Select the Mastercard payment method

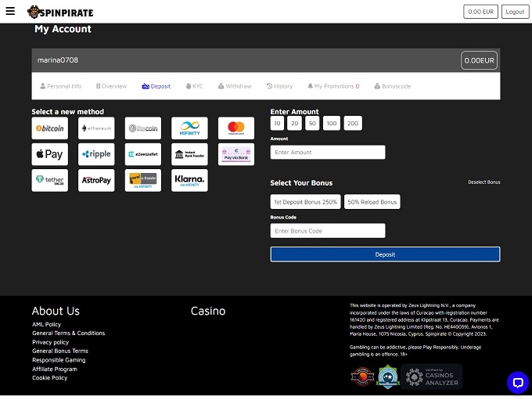pyautogui.click(x=235, y=128)
